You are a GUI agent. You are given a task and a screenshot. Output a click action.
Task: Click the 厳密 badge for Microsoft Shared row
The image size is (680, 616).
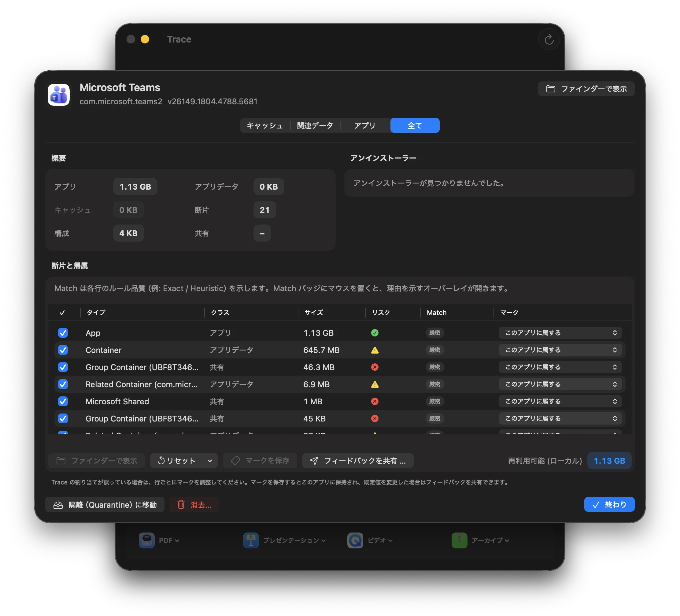click(435, 402)
